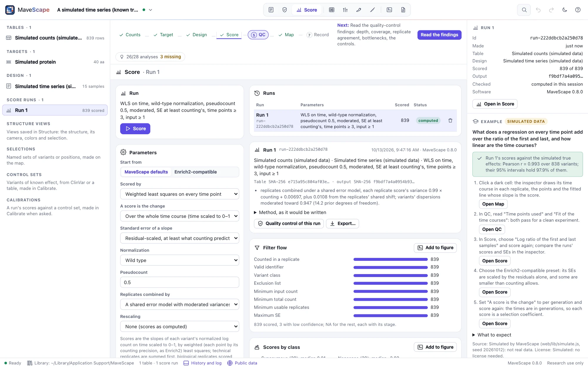Open the grid Map icon in toolbar
Screen dimensions: 588x368
332,10
